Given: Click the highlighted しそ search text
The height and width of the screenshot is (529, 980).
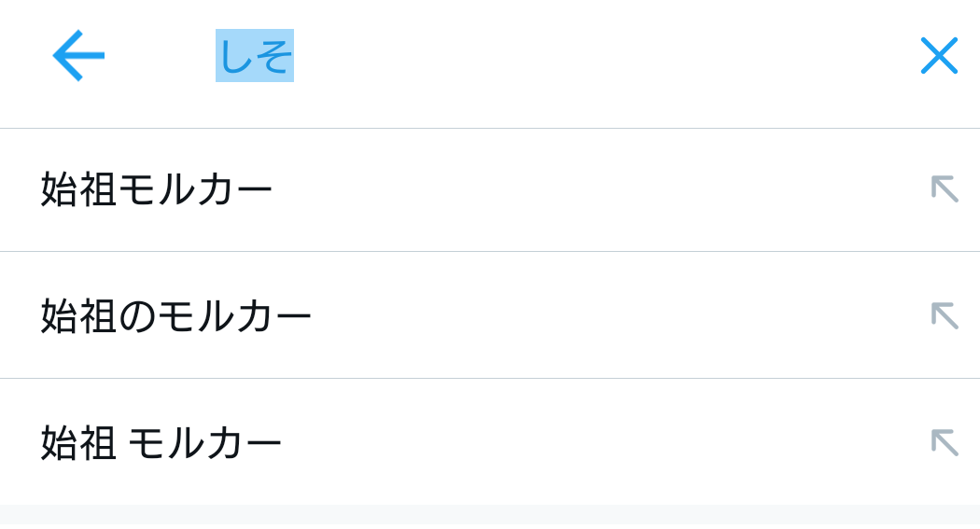Looking at the screenshot, I should [x=255, y=56].
